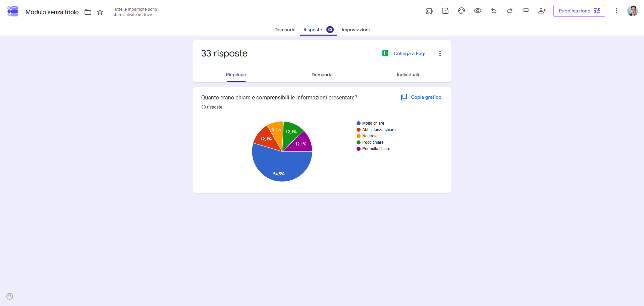
Task: Star the form with the star icon
Action: pos(100,12)
